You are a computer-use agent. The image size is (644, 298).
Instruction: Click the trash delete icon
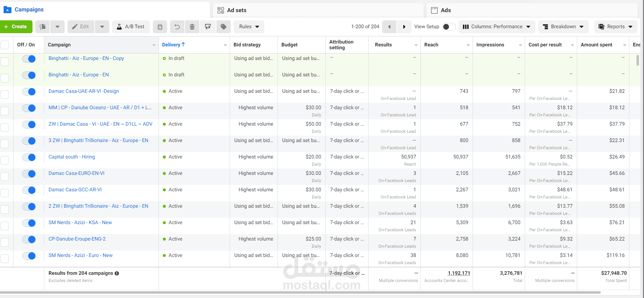pyautogui.click(x=192, y=27)
